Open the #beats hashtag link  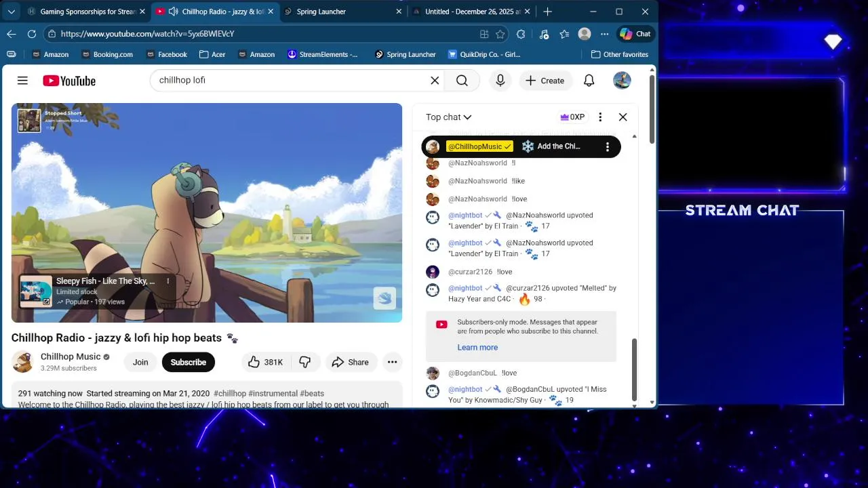coord(312,393)
